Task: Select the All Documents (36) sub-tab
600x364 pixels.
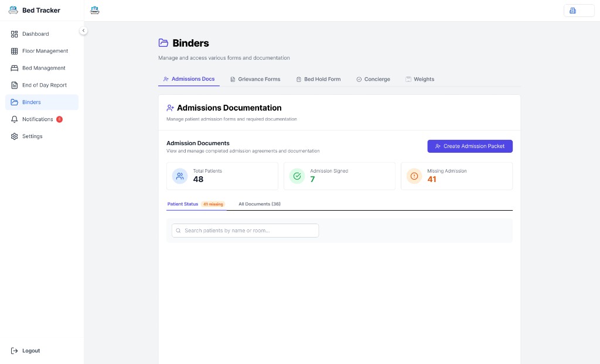Action: 260,204
